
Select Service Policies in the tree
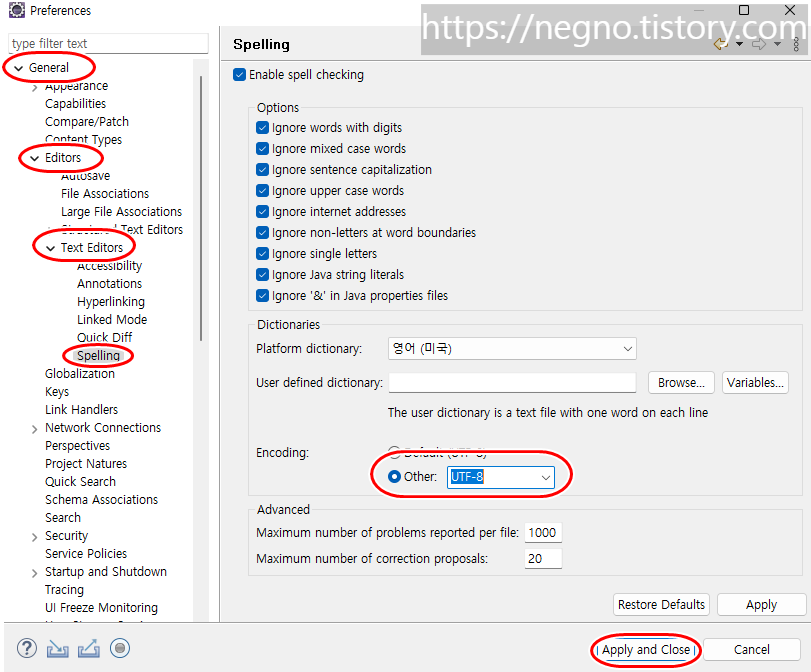click(x=86, y=554)
